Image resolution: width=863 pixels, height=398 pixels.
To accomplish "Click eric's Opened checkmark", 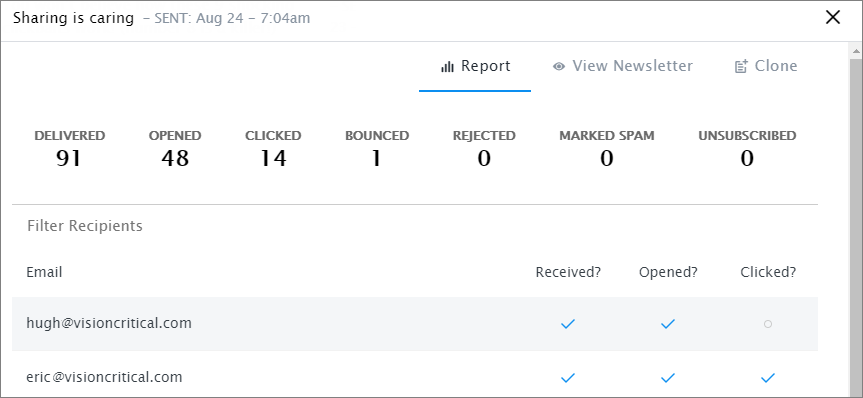I will tap(668, 378).
